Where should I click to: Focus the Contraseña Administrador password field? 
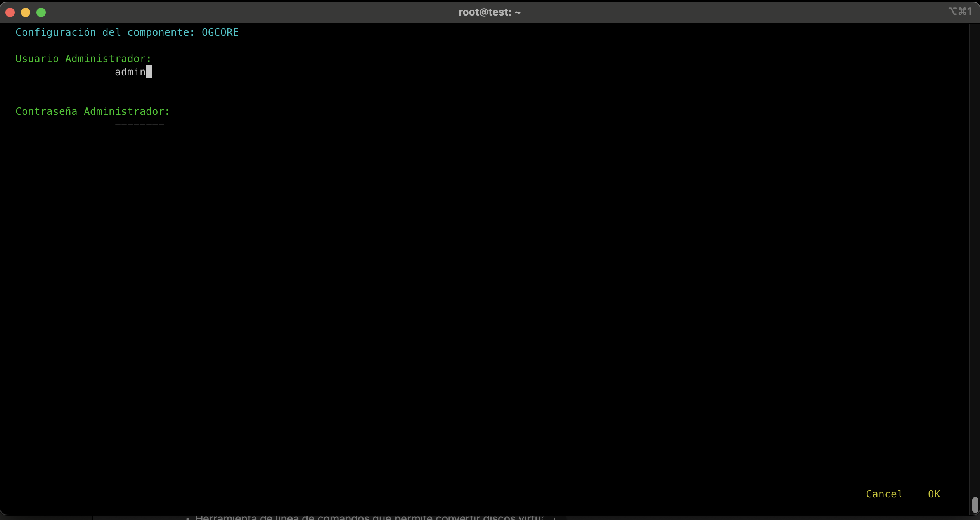[140, 124]
